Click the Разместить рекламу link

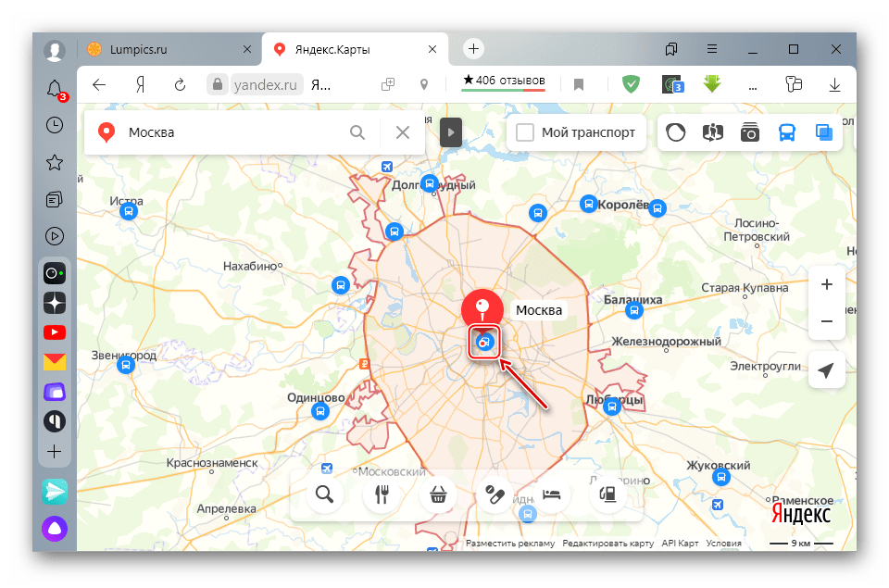click(510, 544)
